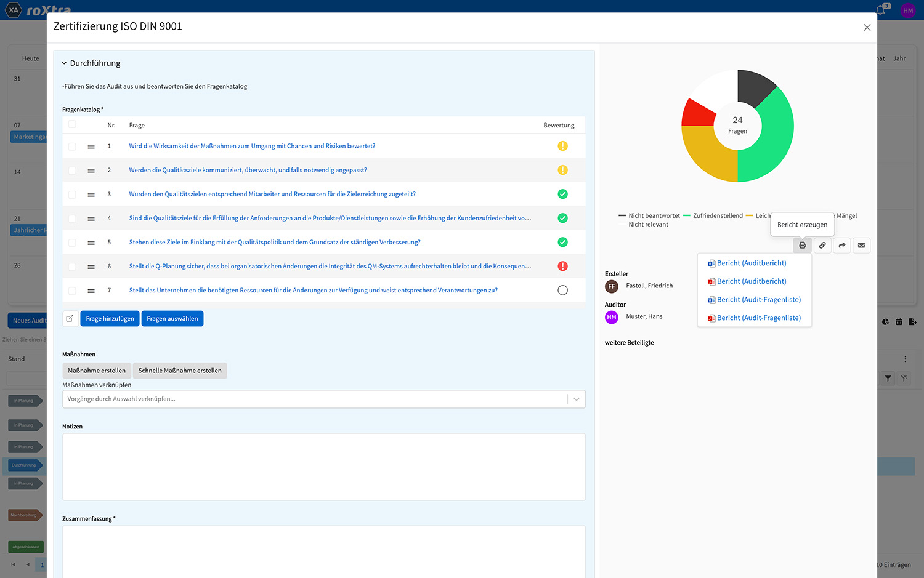Screen dimensions: 924x578
Task: Choose Bericht (Auditbericht) from the menu
Action: tap(752, 263)
